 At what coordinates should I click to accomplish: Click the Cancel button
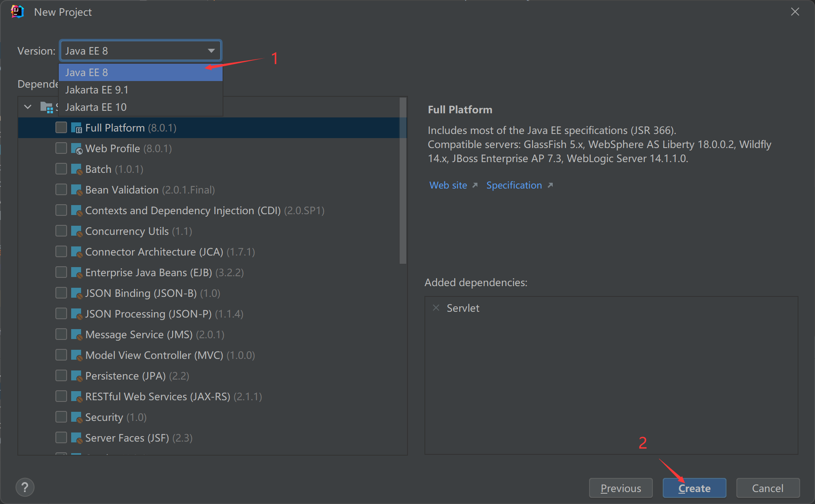click(768, 488)
